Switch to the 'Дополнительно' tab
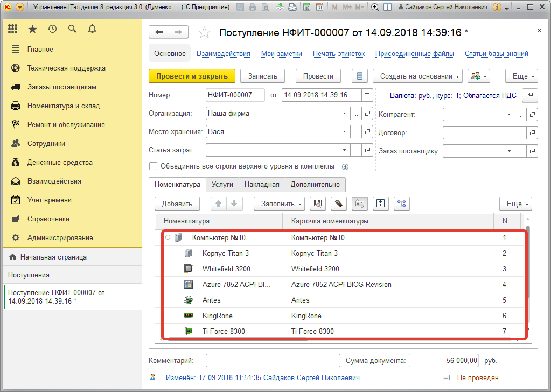 315,184
